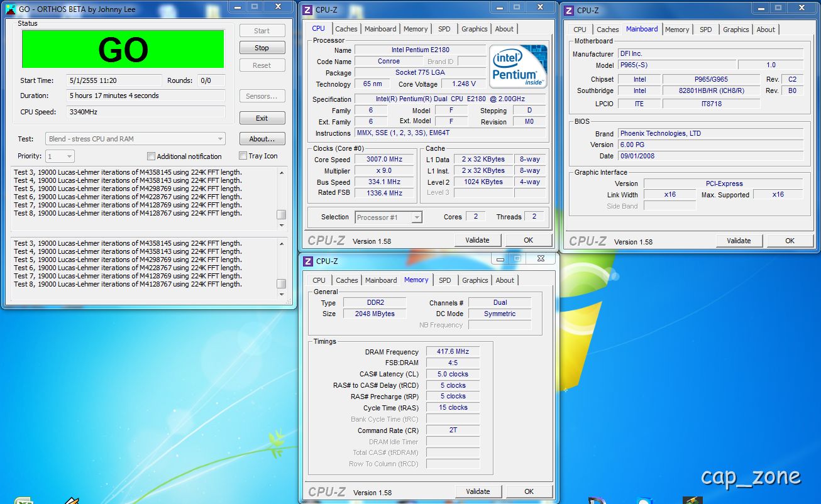This screenshot has width=821, height=504.
Task: Click the Intel Pentium inside logo
Action: (x=518, y=67)
